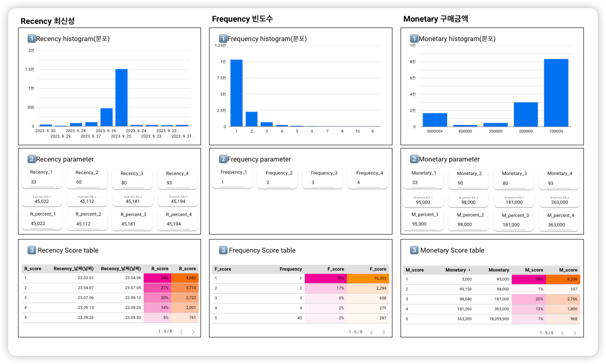The image size is (606, 364).
Task: Click the 300000 bar in Monetary histogram
Action: pos(495,124)
